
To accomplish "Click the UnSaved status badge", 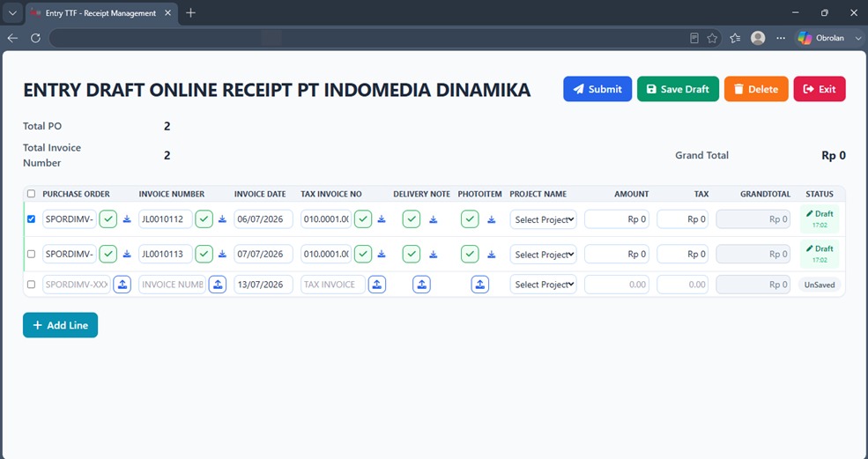I will [820, 285].
